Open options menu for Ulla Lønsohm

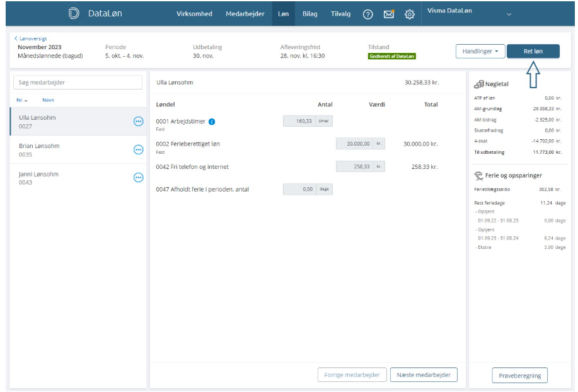[x=139, y=122]
